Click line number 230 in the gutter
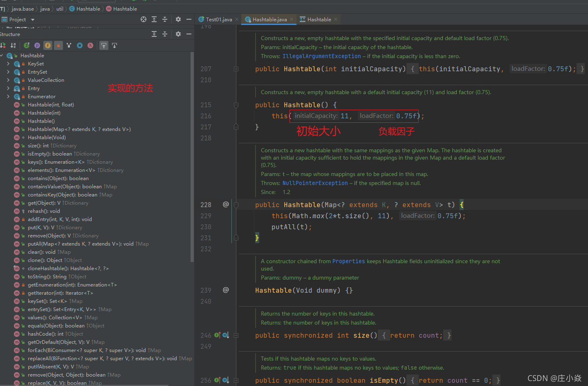The width and height of the screenshot is (588, 386). coord(206,227)
